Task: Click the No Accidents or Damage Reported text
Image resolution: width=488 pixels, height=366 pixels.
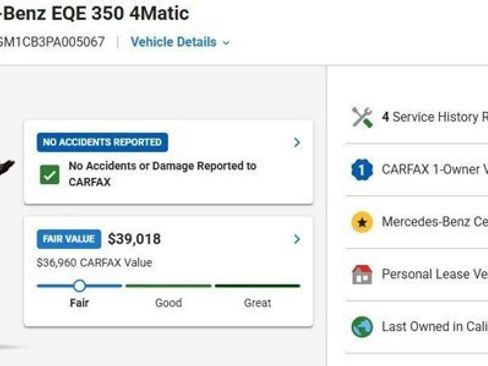Action: pyautogui.click(x=162, y=174)
